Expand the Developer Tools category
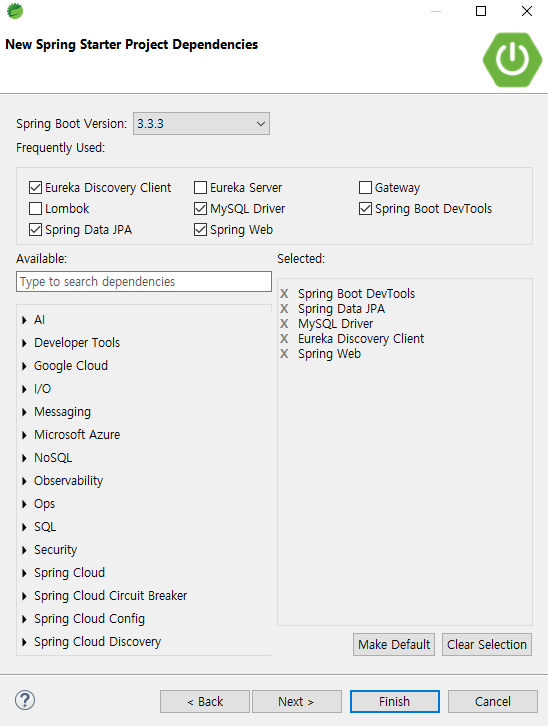This screenshot has height=726, width=548. tap(25, 343)
